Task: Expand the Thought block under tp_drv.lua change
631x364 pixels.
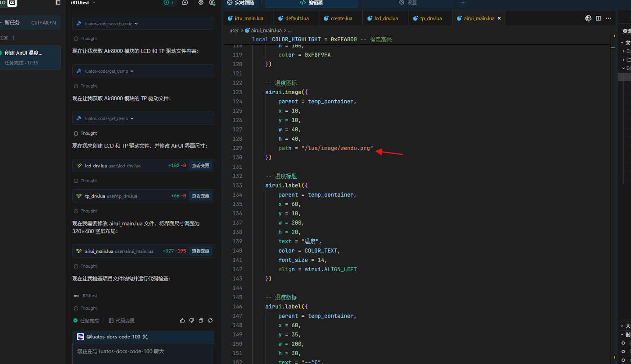Action: (85, 211)
